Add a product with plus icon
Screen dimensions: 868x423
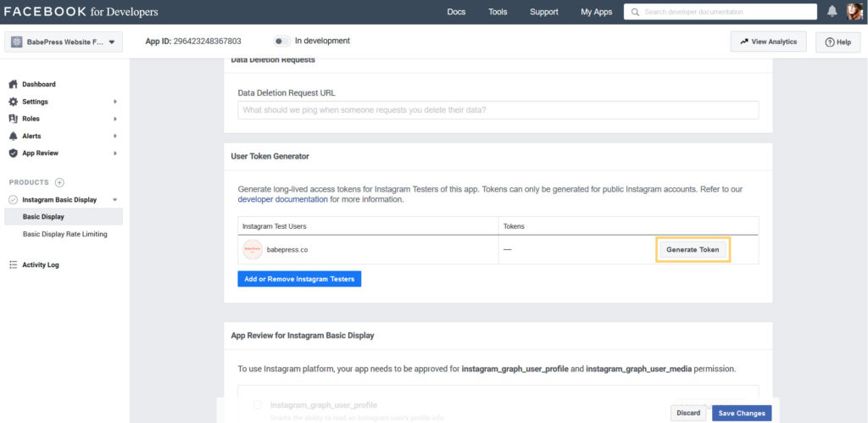pos(59,182)
